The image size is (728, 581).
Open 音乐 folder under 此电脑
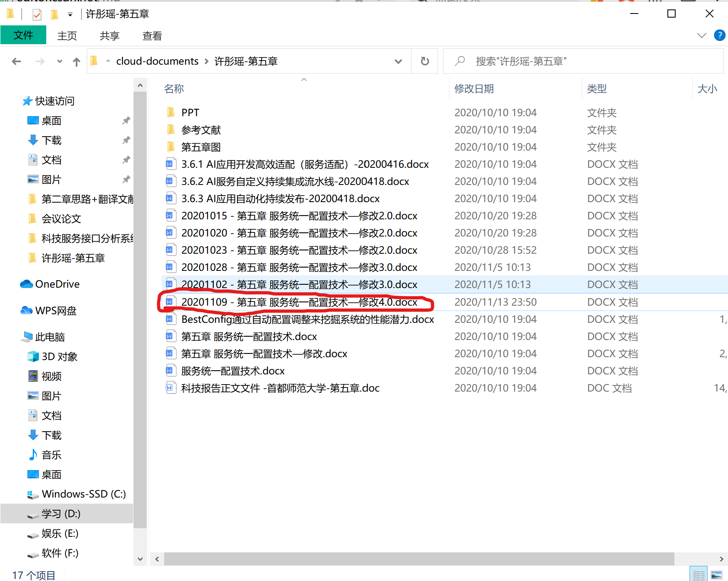click(x=52, y=455)
